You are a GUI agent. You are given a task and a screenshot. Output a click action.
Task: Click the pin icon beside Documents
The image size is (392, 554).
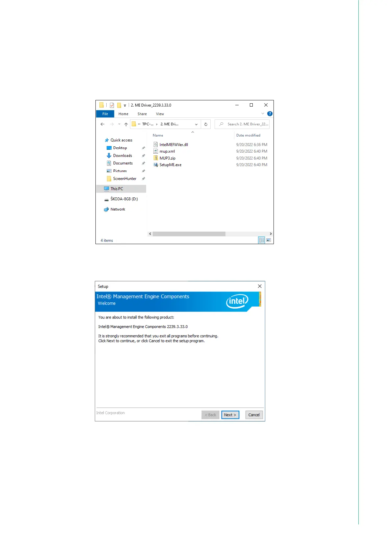click(x=143, y=163)
